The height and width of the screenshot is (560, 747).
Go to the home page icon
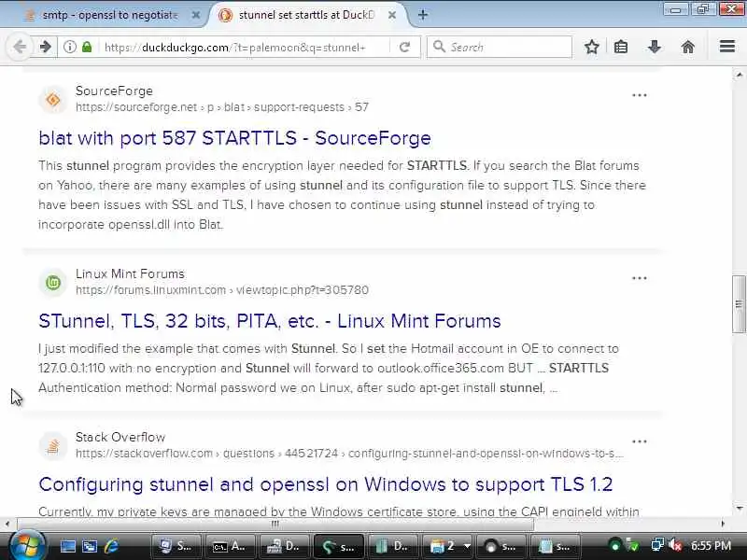click(x=688, y=47)
